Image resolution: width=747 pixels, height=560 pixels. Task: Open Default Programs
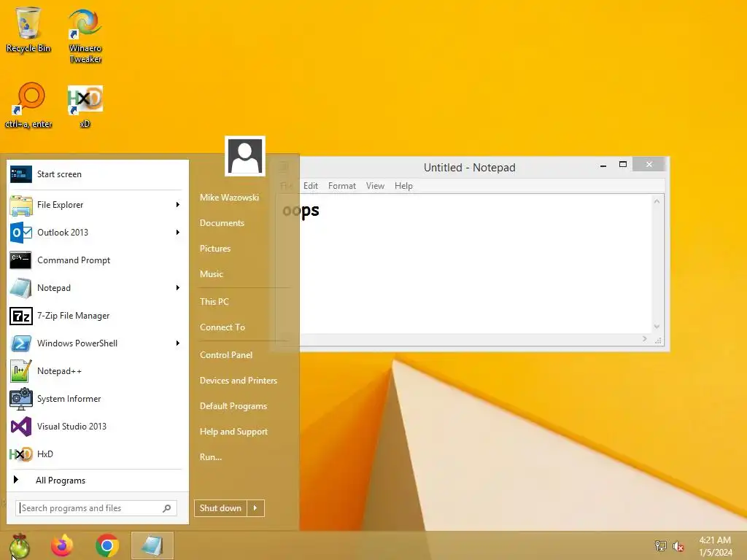click(x=233, y=406)
